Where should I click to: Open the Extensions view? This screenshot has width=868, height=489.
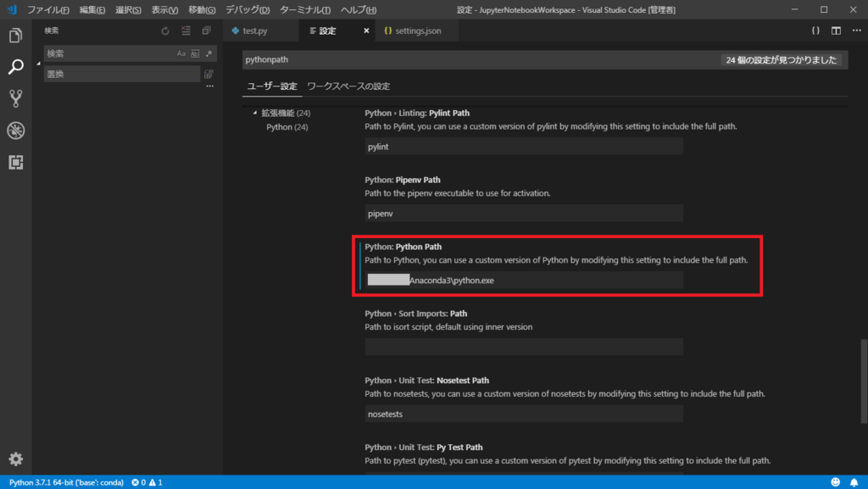pyautogui.click(x=15, y=162)
